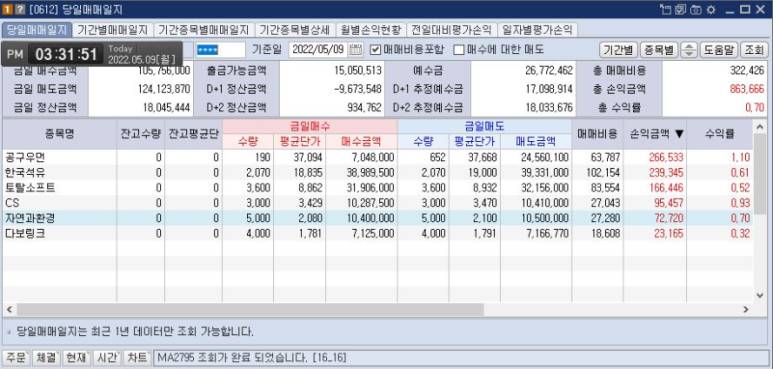773x369 pixels.
Task: Click the horizontal scrollbar thumb of the table
Action: [x=250, y=309]
